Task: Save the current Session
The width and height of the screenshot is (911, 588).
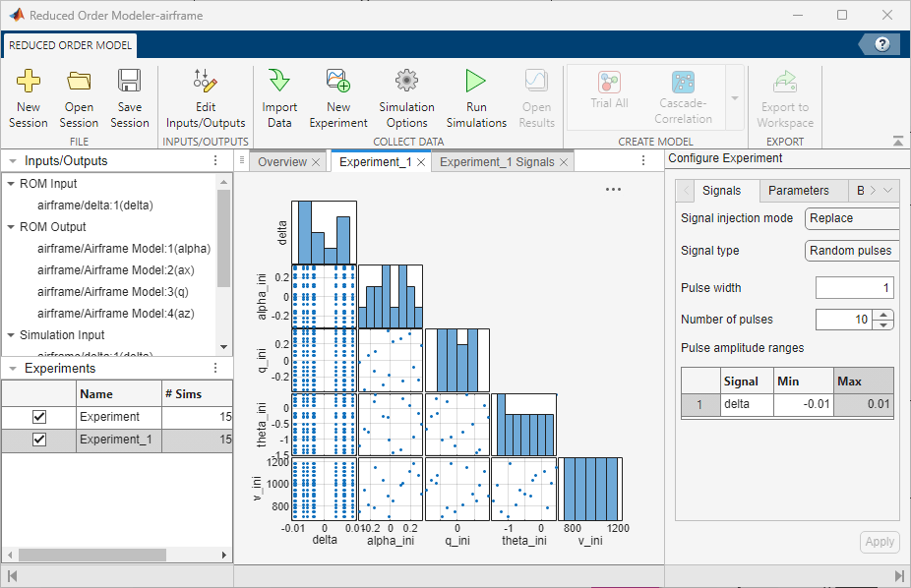Action: point(129,95)
